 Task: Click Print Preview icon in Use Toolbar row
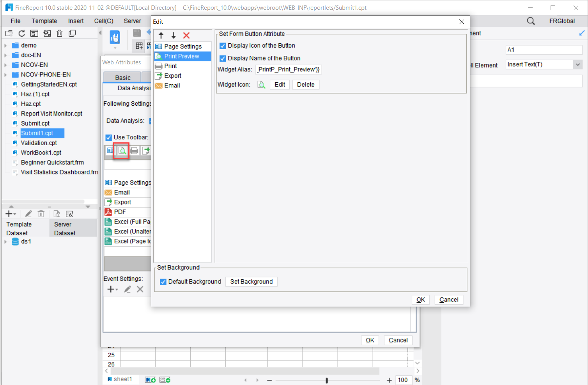point(122,151)
